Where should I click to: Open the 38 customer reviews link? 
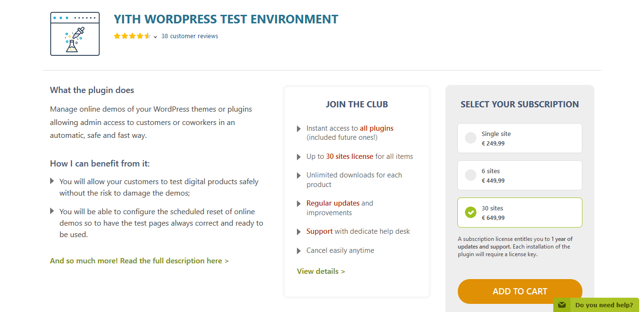190,36
